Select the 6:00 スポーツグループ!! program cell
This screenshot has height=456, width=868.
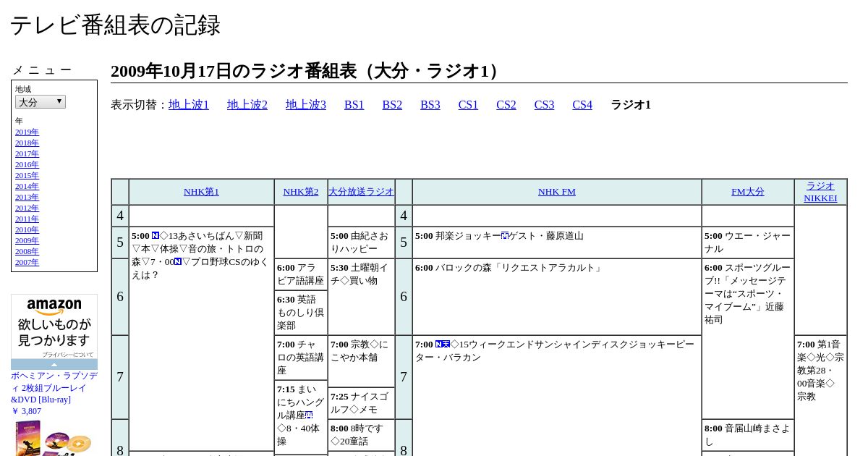[x=748, y=339]
